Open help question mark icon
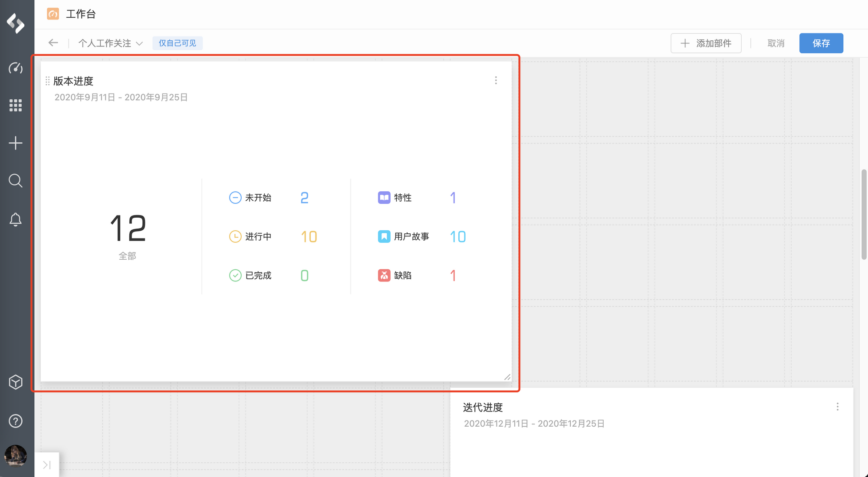The width and height of the screenshot is (868, 477). coord(16,421)
